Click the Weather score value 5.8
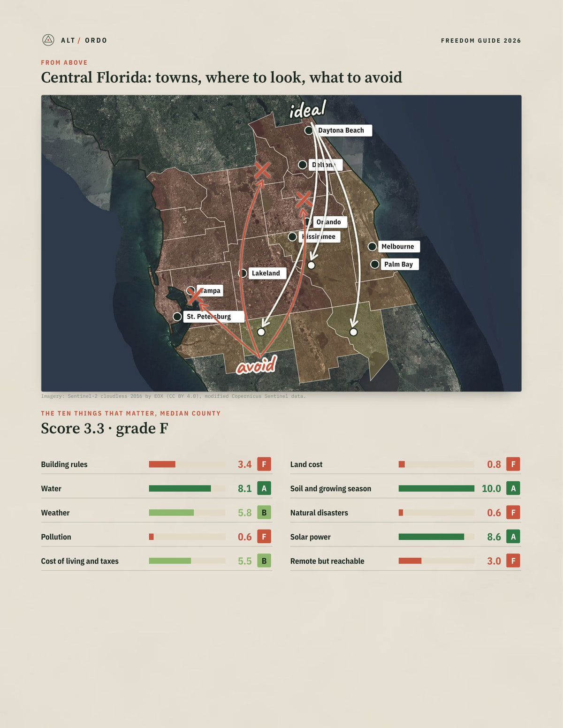563x728 pixels. (x=245, y=513)
